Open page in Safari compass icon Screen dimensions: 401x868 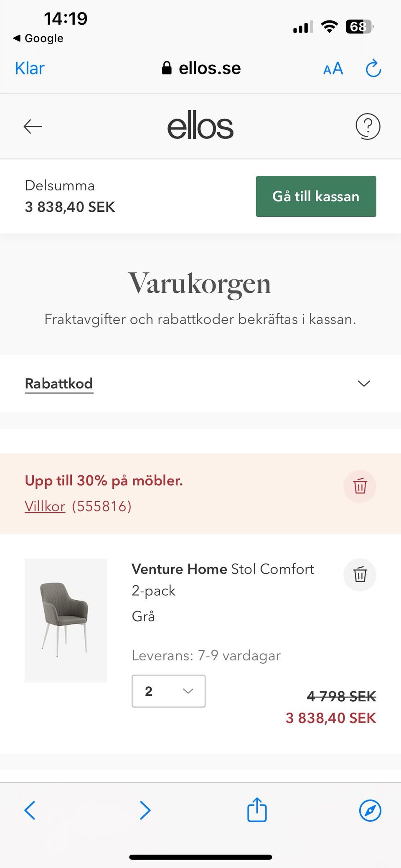coord(370,810)
